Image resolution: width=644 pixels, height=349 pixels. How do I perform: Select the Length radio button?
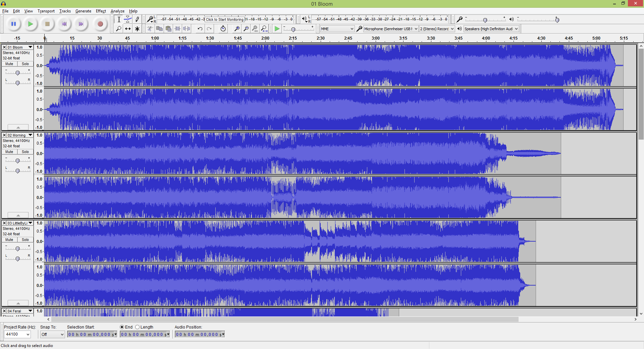pos(137,327)
